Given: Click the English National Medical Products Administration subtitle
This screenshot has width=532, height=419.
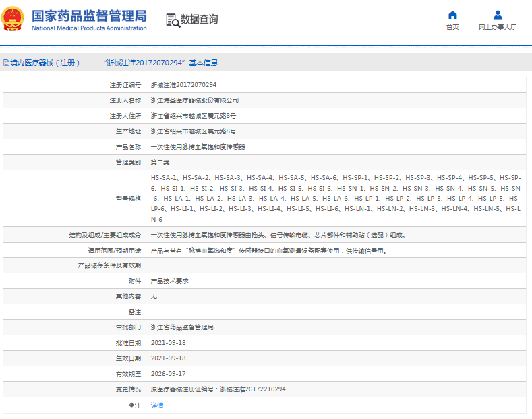Looking at the screenshot, I should tap(88, 28).
